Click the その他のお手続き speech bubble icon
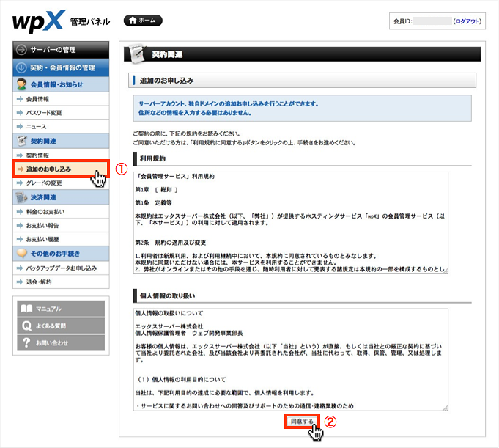The image size is (499, 448). [x=22, y=254]
